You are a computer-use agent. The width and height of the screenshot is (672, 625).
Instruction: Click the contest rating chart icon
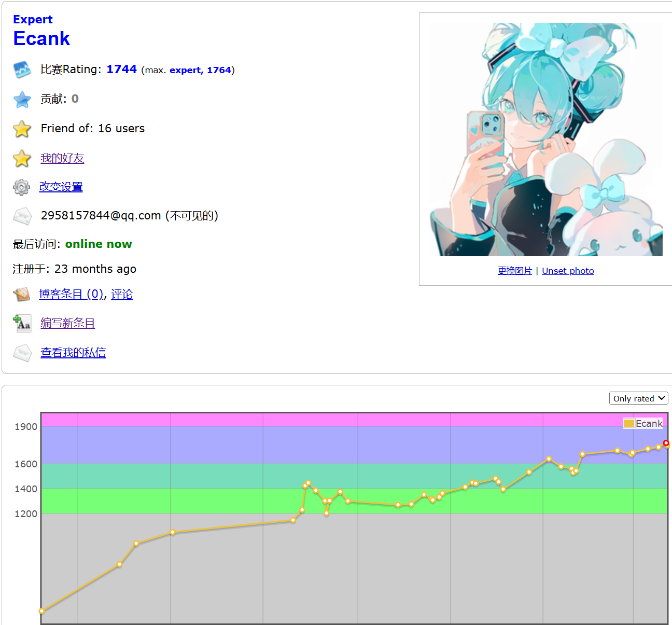[22, 70]
